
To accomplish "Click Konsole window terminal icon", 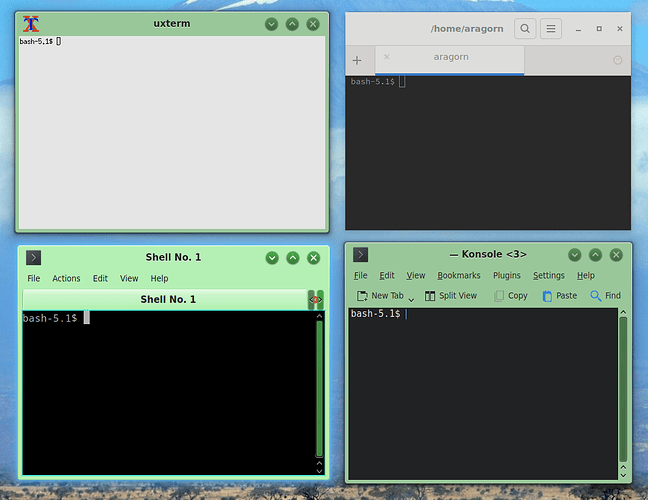I will click(360, 255).
